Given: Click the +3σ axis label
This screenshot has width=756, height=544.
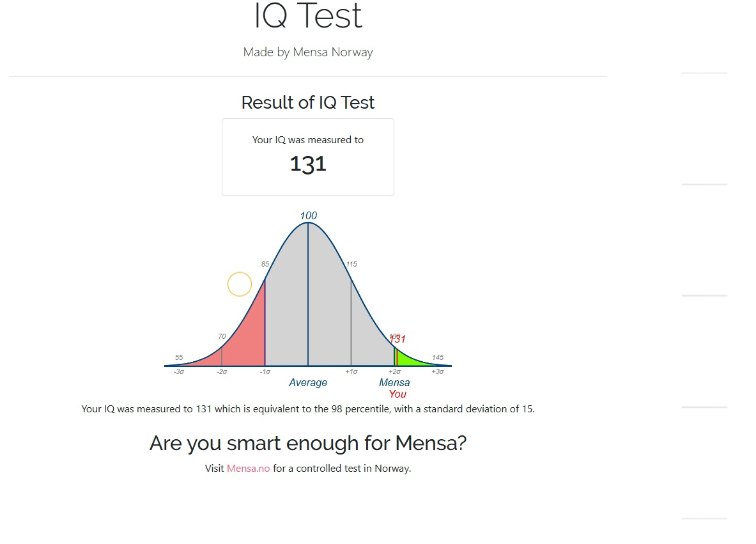Looking at the screenshot, I should (437, 372).
